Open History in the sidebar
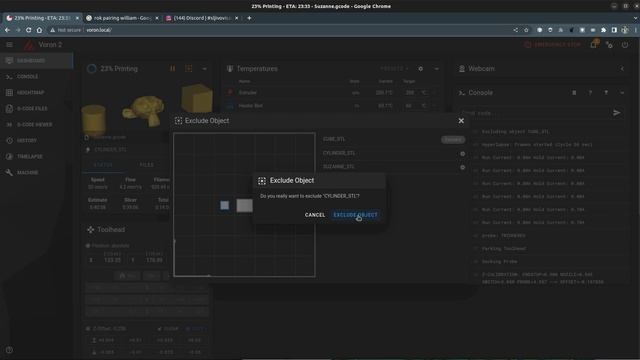640x360 pixels. pos(37,140)
